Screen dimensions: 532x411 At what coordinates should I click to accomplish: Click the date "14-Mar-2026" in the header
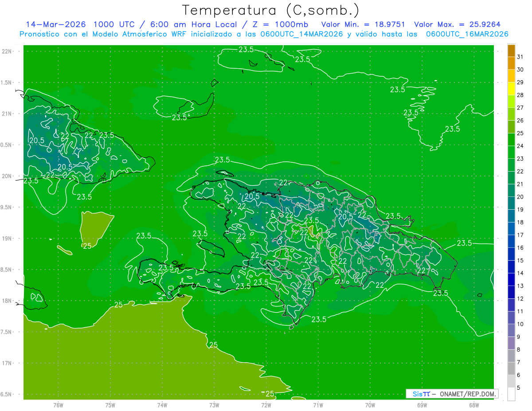[x=55, y=24]
